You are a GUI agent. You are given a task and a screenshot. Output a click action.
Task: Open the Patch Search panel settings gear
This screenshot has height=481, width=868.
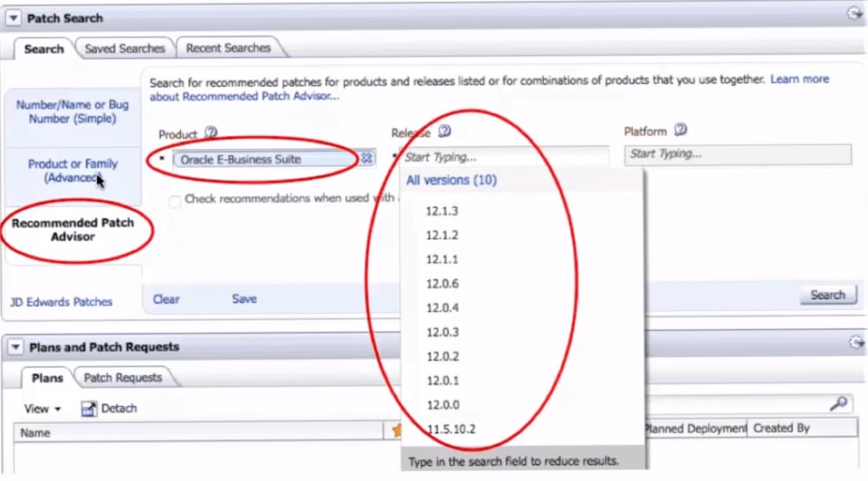point(854,14)
